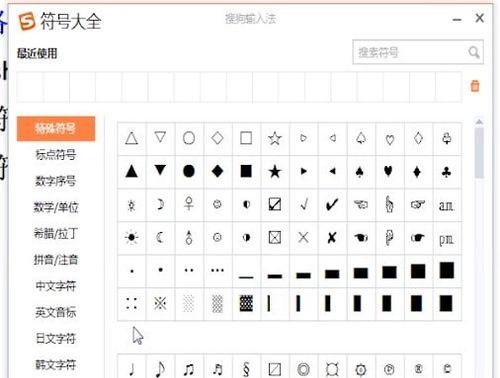The width and height of the screenshot is (500, 378).
Task: Insert the hollow up triangle symbol △
Action: 132,138
